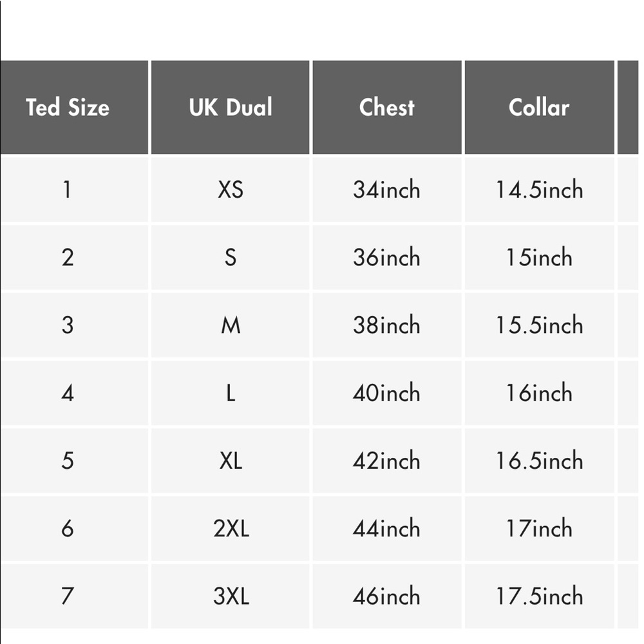Select the 15.5inch collar cell
This screenshot has height=644, width=644.
(539, 325)
